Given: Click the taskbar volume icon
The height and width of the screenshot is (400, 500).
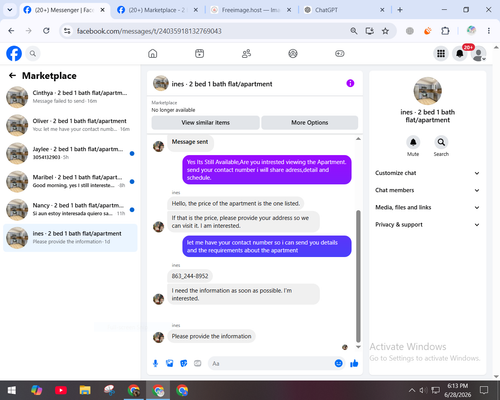Looking at the screenshot, I should [x=423, y=390].
